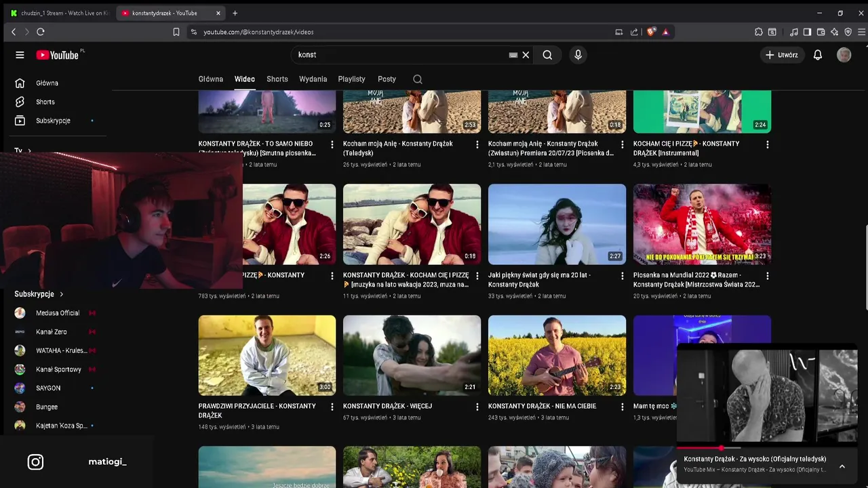
Task: Open options for KOCHAM CIĘ I PIZZĘ [Instrumental]
Action: click(767, 144)
